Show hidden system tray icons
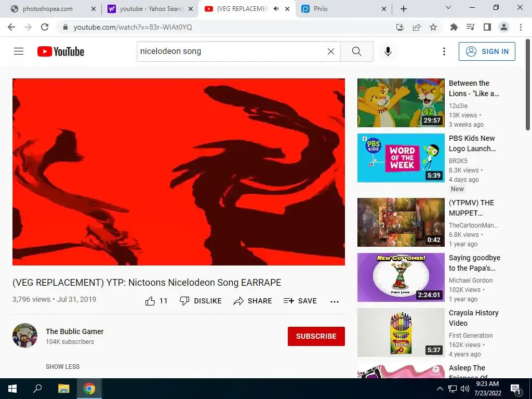The image size is (532, 399). coord(440,389)
